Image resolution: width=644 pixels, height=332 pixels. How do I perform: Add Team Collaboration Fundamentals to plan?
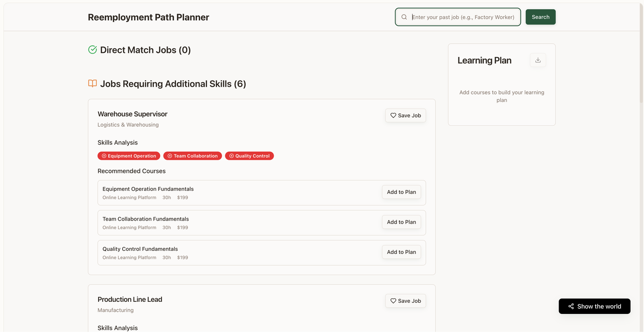(401, 222)
